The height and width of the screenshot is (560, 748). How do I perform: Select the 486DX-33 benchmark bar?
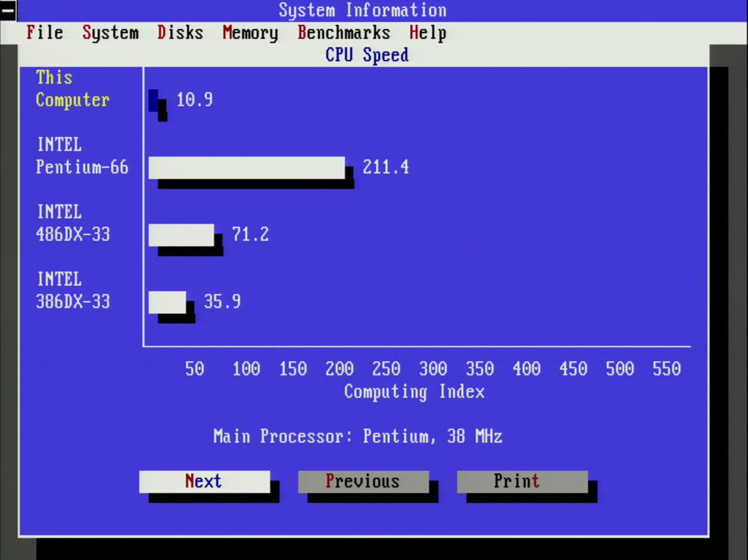coord(181,235)
